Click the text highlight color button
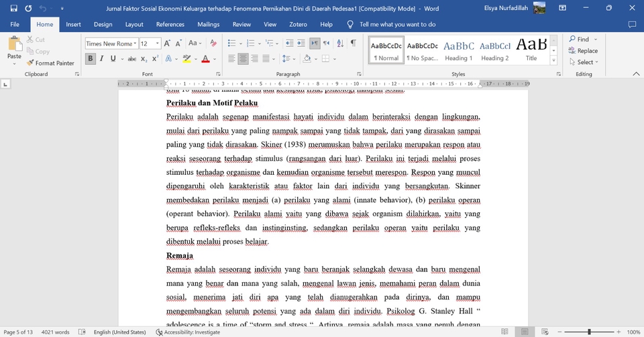The image size is (644, 337). [186, 59]
